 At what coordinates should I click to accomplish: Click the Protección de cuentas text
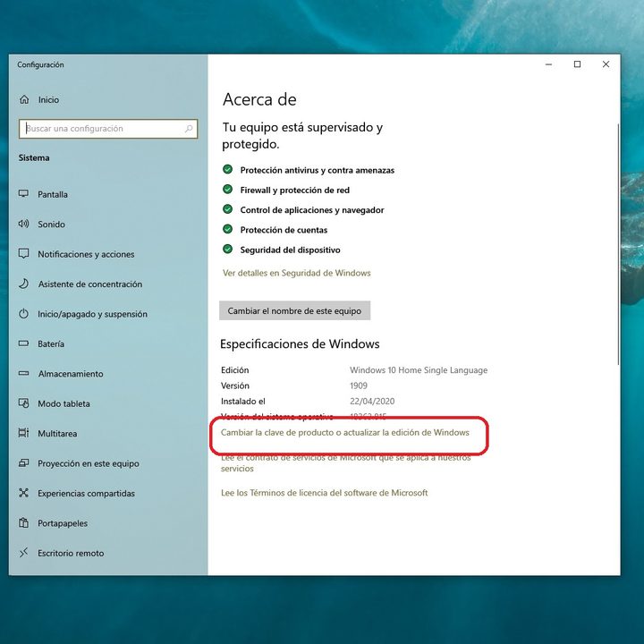point(284,230)
